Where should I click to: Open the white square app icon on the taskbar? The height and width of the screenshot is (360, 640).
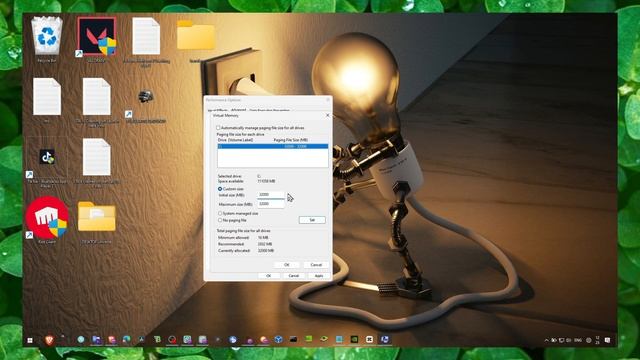pos(369,340)
